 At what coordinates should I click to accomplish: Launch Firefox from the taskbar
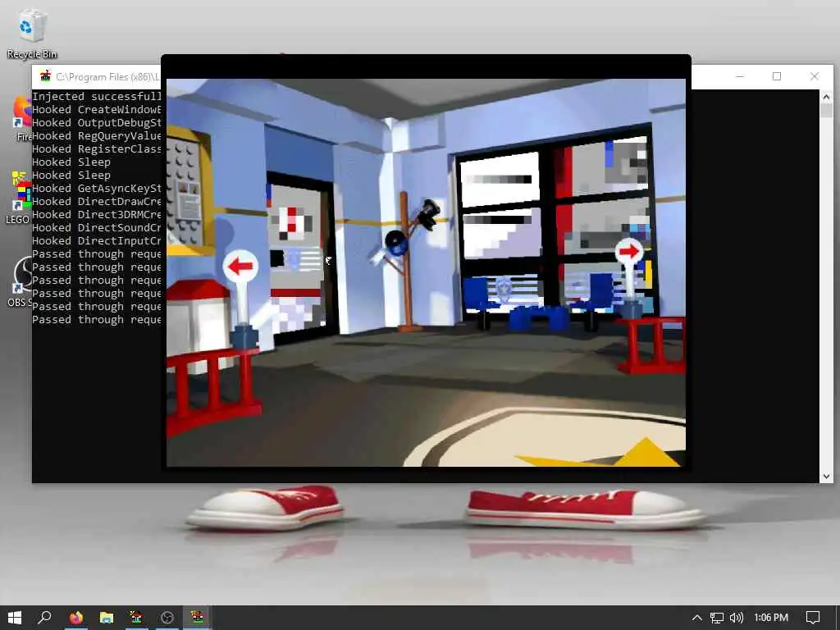(x=76, y=618)
